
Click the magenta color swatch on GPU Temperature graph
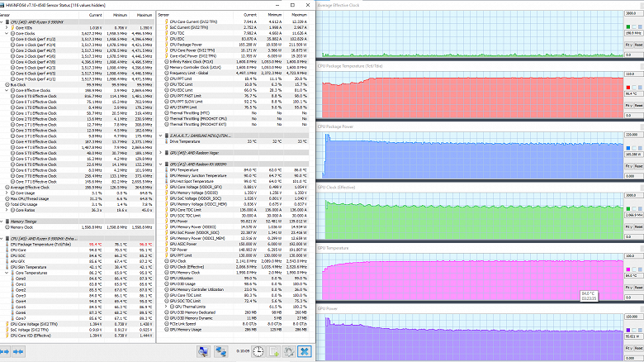click(x=628, y=269)
